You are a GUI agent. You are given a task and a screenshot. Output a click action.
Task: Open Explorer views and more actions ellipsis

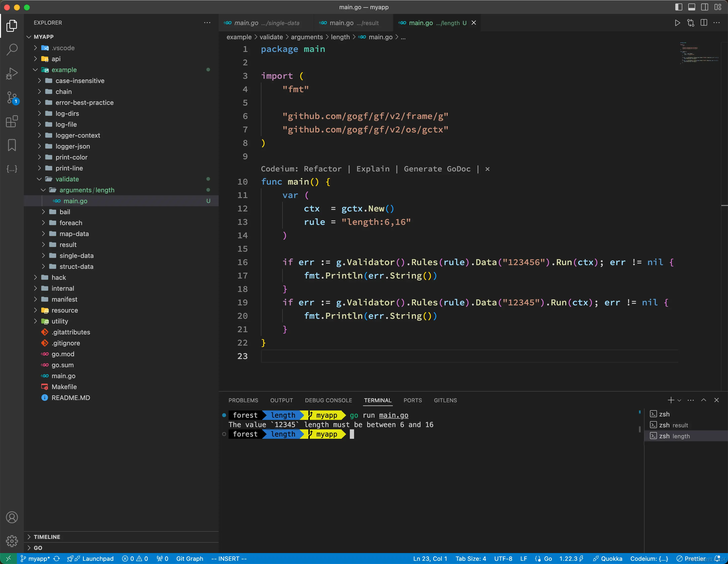click(x=207, y=23)
